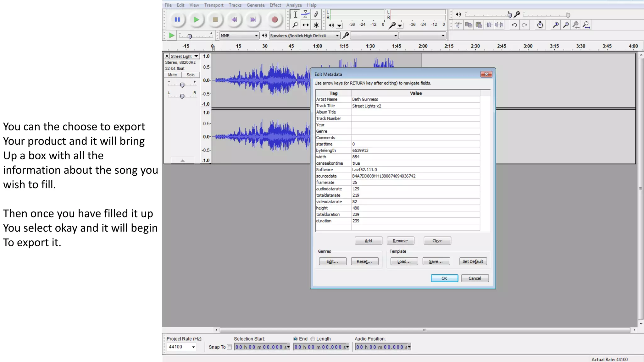Click the Trim audio icon
This screenshot has height=362, width=644.
[489, 25]
